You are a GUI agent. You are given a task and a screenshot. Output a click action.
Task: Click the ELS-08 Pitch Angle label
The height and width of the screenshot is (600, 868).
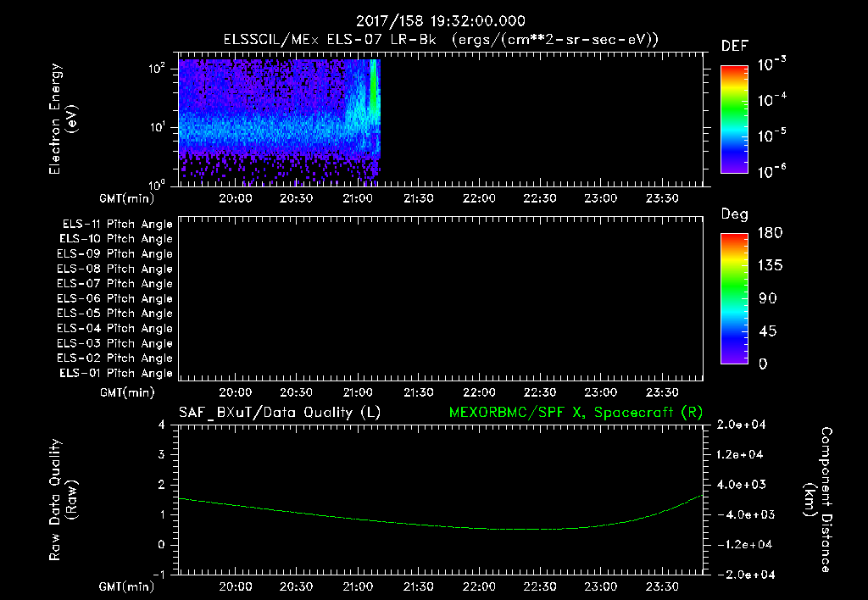pyautogui.click(x=114, y=269)
